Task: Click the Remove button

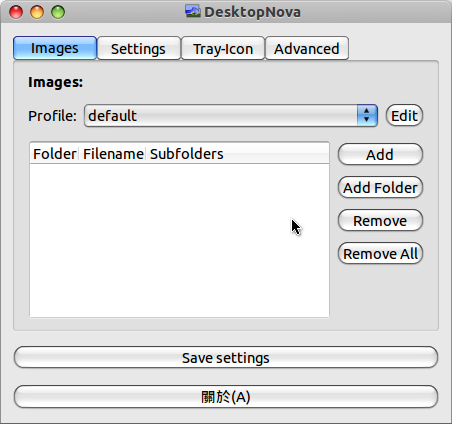Action: pos(380,220)
